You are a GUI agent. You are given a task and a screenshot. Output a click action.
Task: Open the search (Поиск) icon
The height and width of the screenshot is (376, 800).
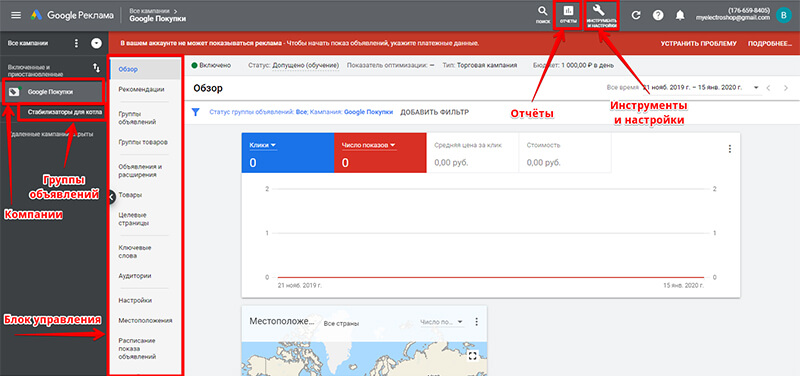tap(542, 14)
